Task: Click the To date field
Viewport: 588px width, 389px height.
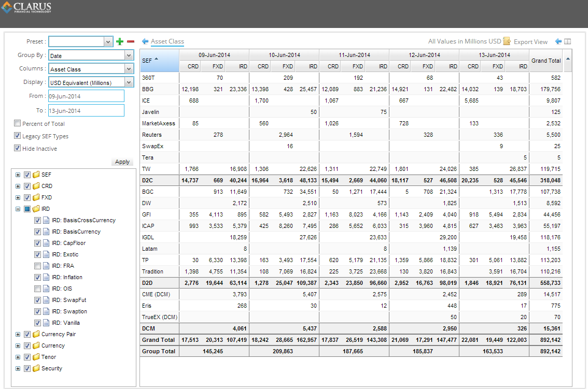Action: 86,110
